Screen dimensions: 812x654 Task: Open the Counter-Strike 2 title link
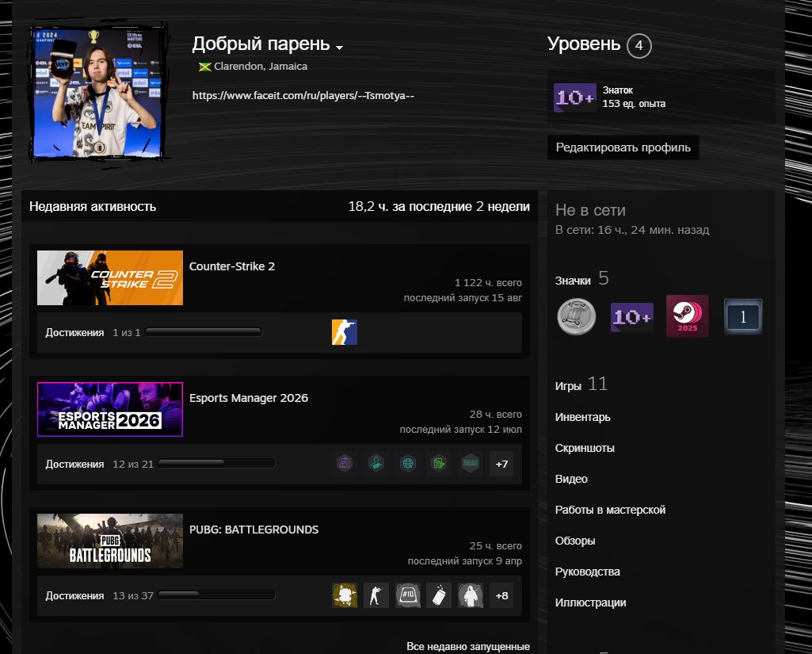(x=232, y=266)
